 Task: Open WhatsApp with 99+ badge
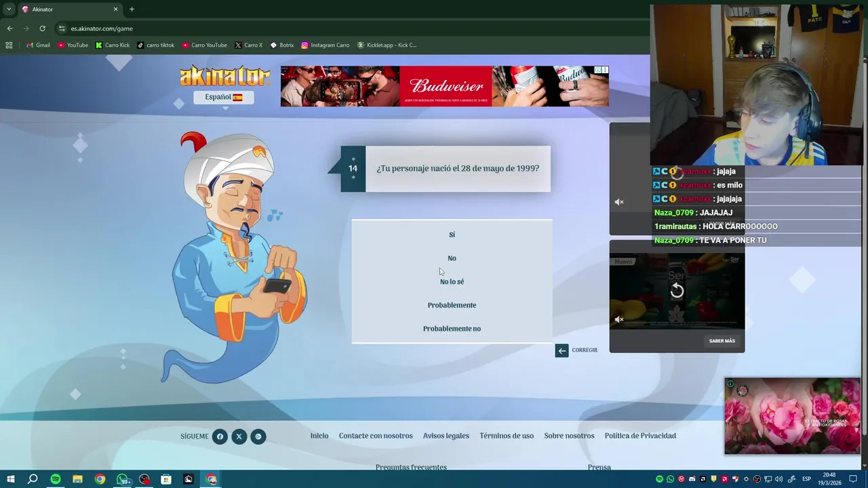click(x=123, y=479)
